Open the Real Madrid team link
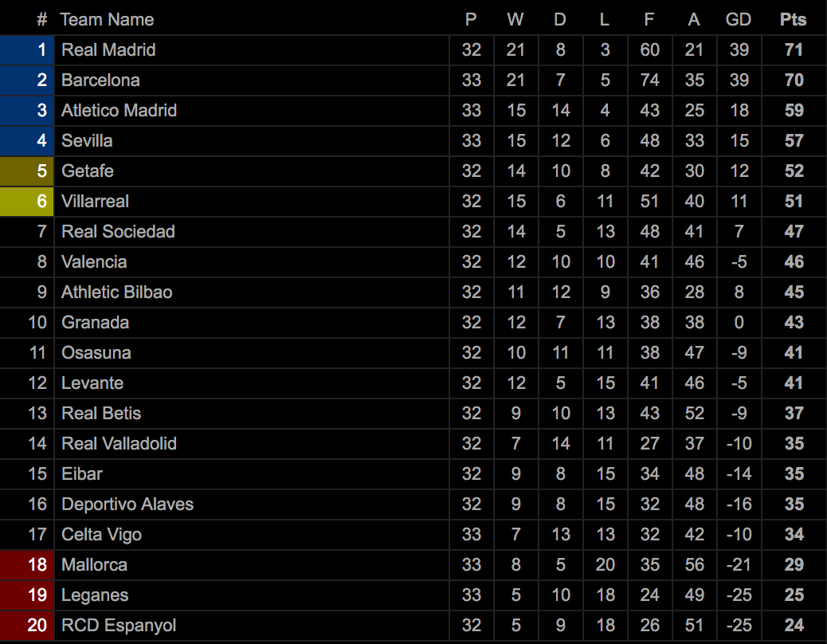Screen dimensions: 827x644 tap(108, 50)
